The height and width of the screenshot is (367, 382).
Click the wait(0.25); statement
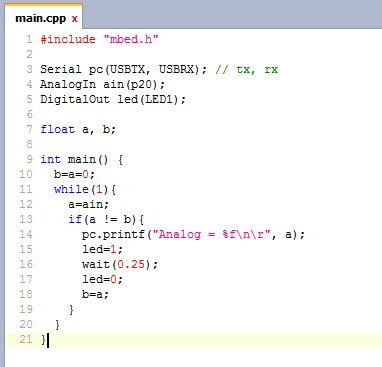coord(120,264)
